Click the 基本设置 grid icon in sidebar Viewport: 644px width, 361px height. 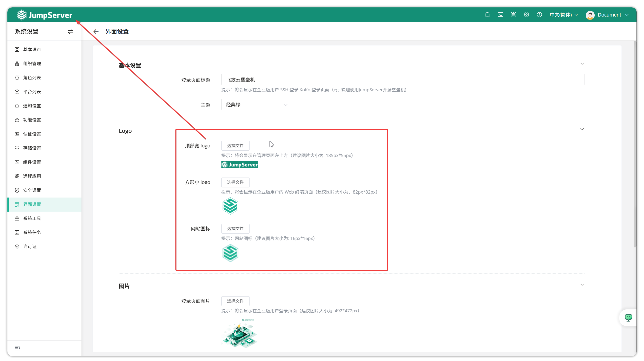(17, 49)
